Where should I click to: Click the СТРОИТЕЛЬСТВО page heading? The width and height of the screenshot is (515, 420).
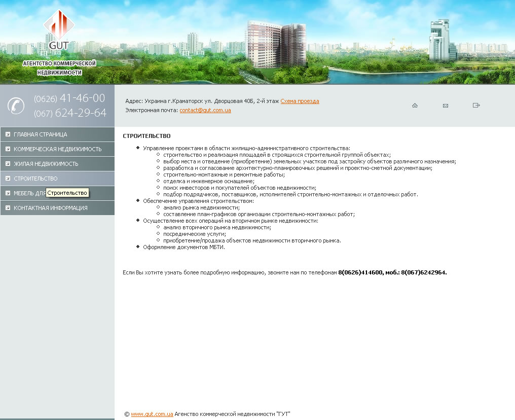tap(146, 136)
